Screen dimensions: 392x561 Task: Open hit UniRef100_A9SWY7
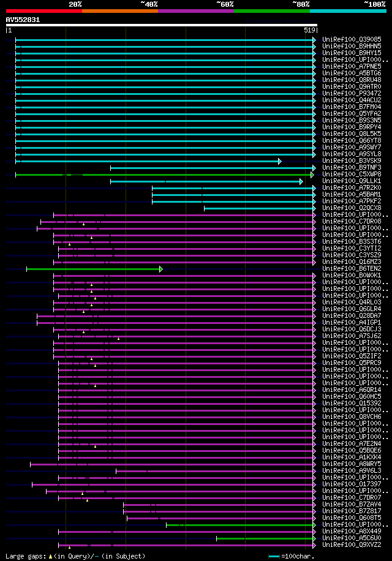[352, 148]
